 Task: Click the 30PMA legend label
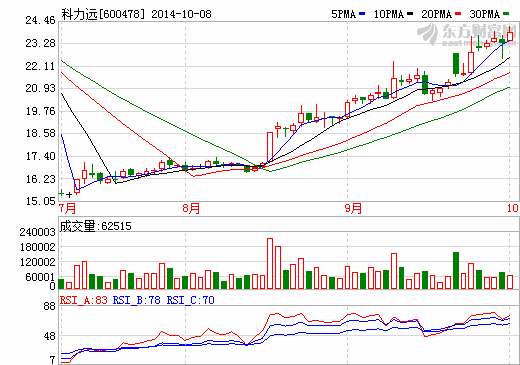[x=485, y=14]
